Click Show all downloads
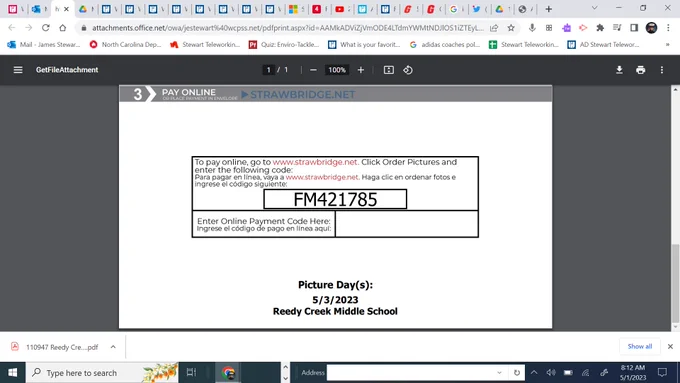This screenshot has width=680, height=383. 640,346
